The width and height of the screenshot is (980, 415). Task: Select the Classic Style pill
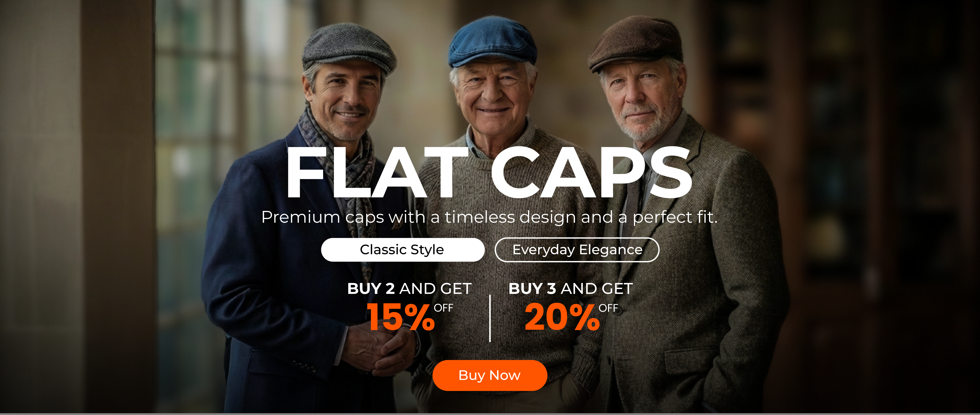click(x=403, y=250)
